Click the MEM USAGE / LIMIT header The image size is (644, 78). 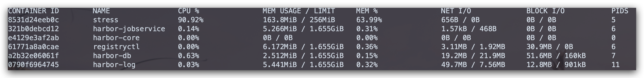coord(298,11)
